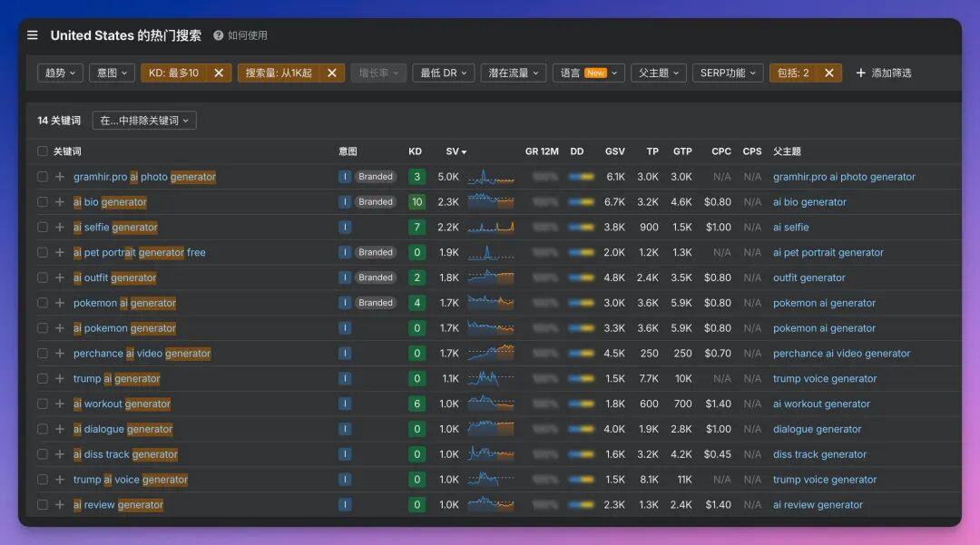Open the diss track generator parent topic

819,454
